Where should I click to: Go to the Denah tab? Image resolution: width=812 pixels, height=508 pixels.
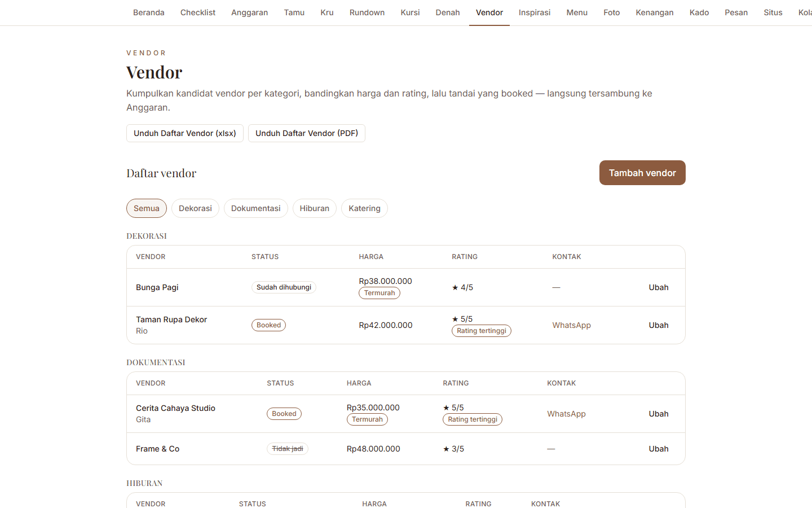click(x=448, y=12)
